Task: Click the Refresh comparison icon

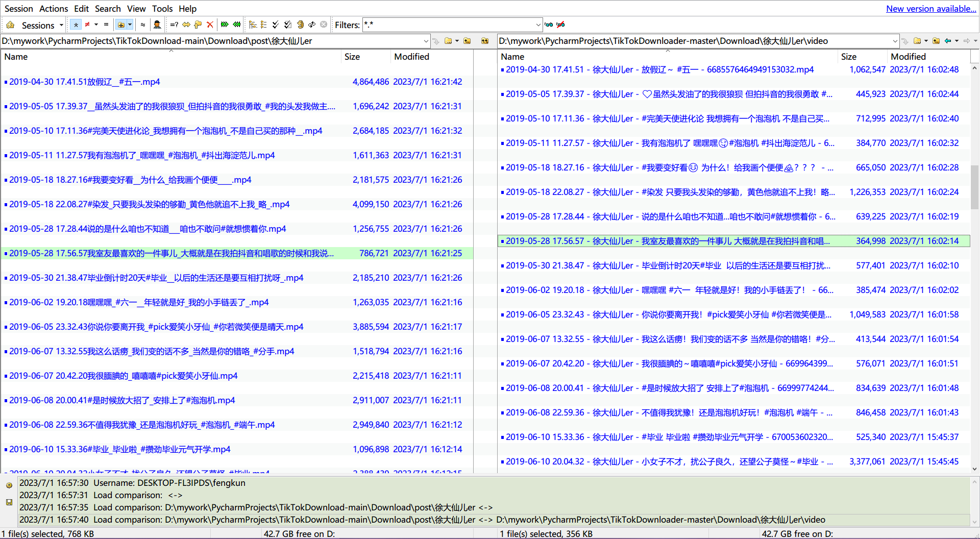Action: pyautogui.click(x=311, y=24)
